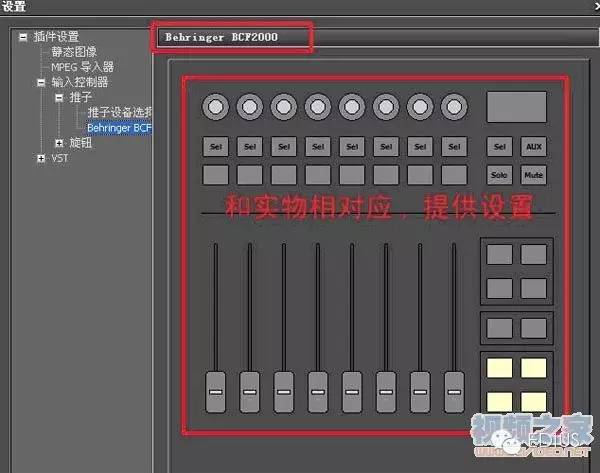Select 静态图像 in the settings tree
600x473 pixels.
pos(74,52)
